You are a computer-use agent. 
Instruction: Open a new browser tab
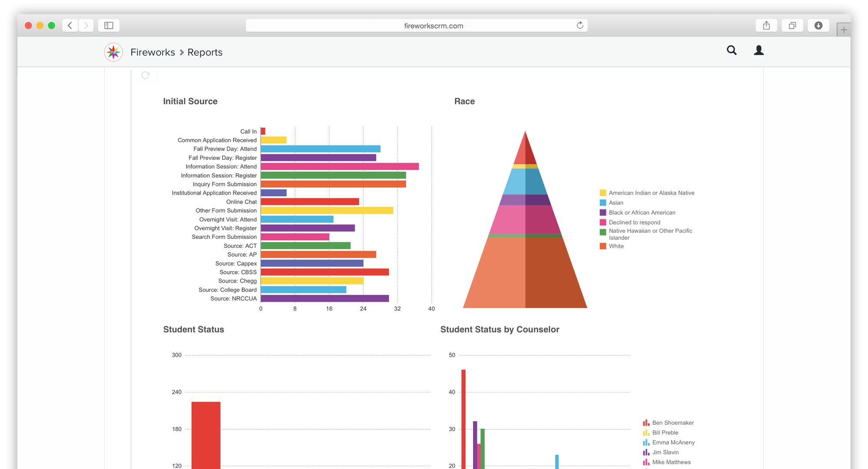point(843,30)
